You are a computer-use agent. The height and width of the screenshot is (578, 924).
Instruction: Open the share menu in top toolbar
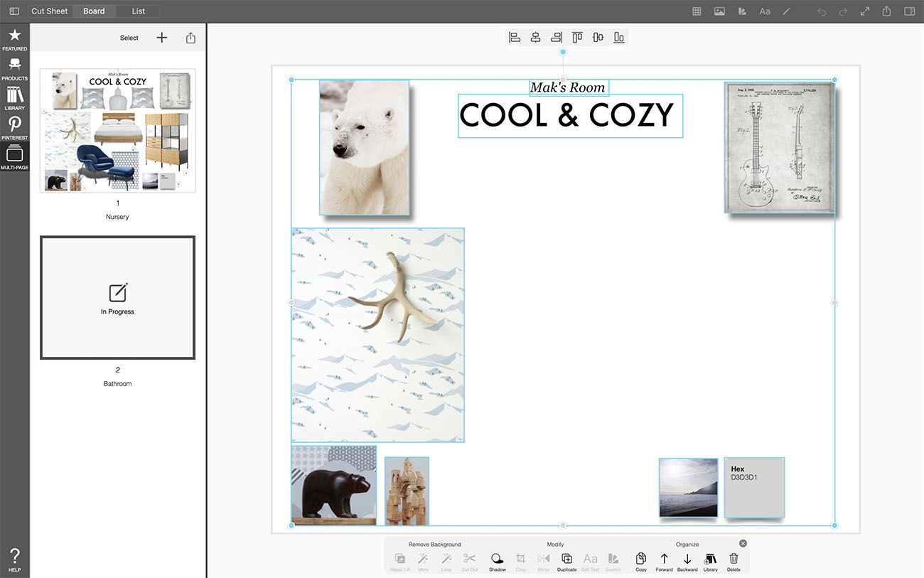[887, 11]
